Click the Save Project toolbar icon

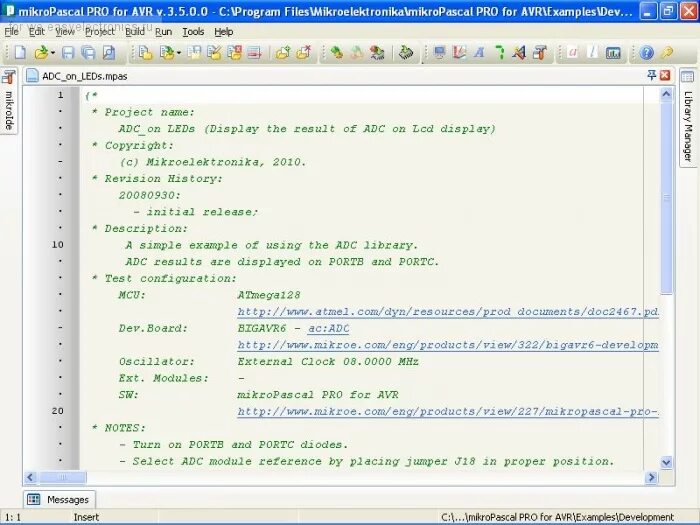(x=194, y=53)
